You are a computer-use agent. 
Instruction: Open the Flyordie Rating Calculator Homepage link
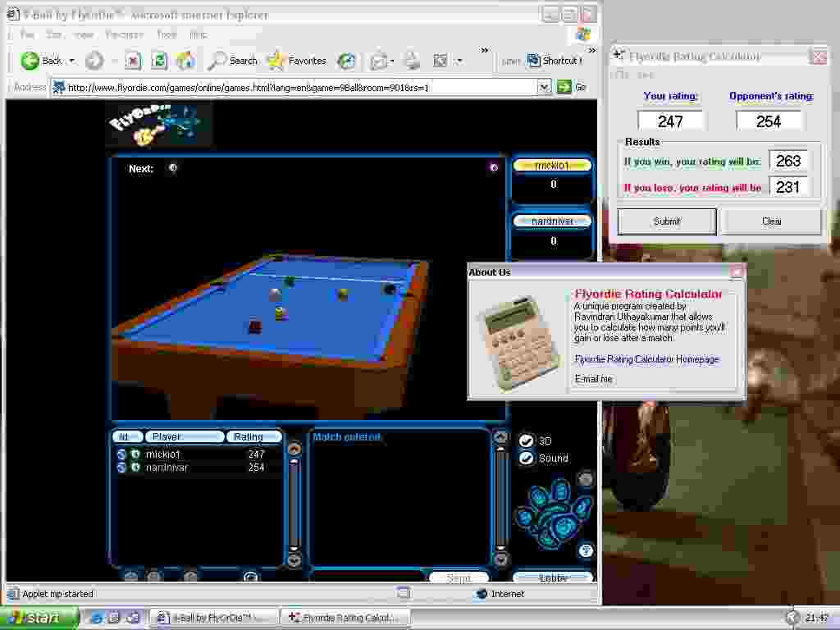(646, 359)
